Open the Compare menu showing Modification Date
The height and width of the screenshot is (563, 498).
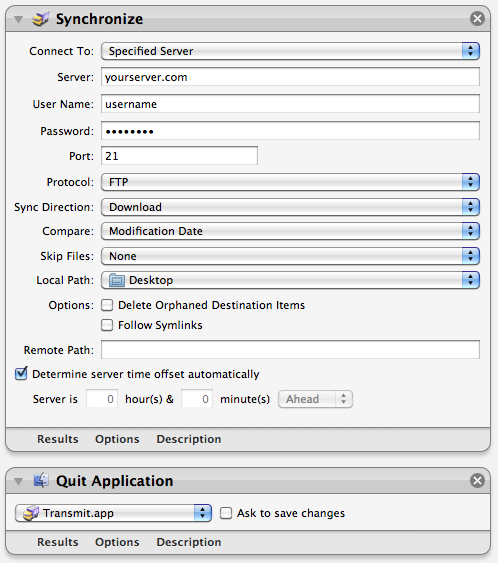(290, 231)
